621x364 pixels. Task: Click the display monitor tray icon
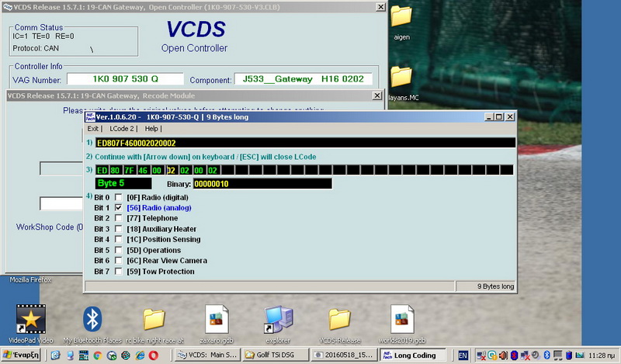[x=558, y=355]
